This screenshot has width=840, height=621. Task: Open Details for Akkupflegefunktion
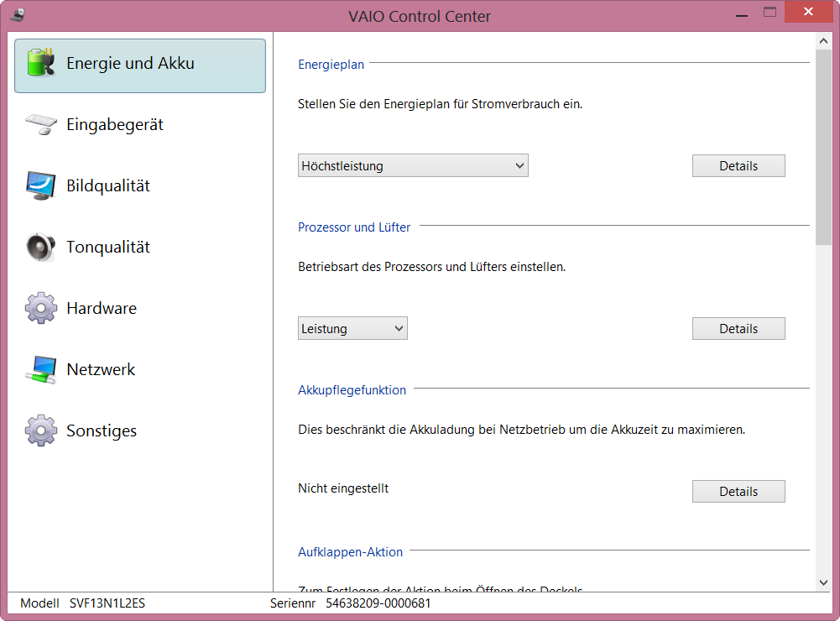point(738,491)
